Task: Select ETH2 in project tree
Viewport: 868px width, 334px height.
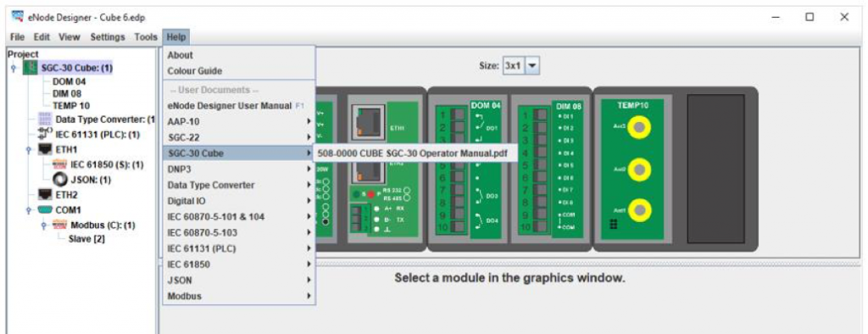Action: [x=66, y=195]
